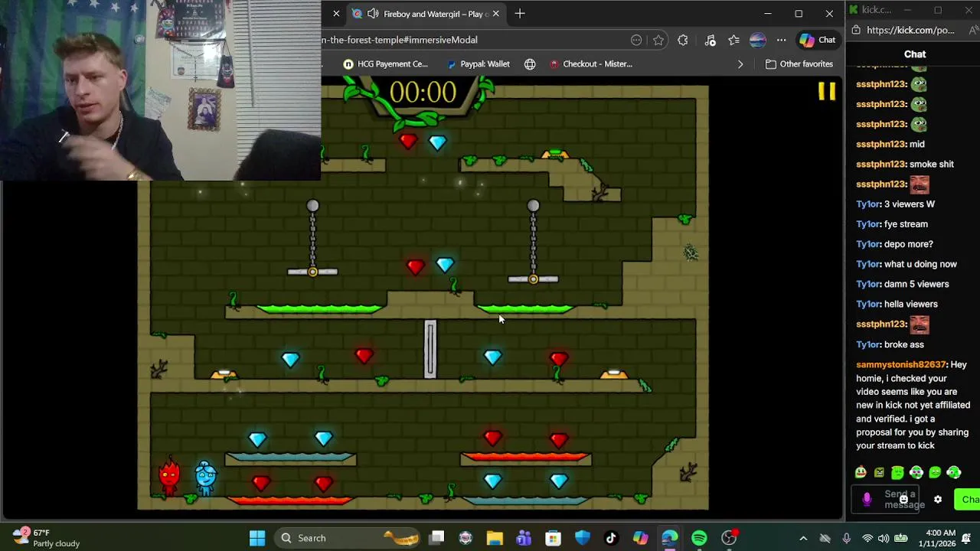Click the 00:00 game timer
This screenshot has height=551, width=980.
point(423,93)
